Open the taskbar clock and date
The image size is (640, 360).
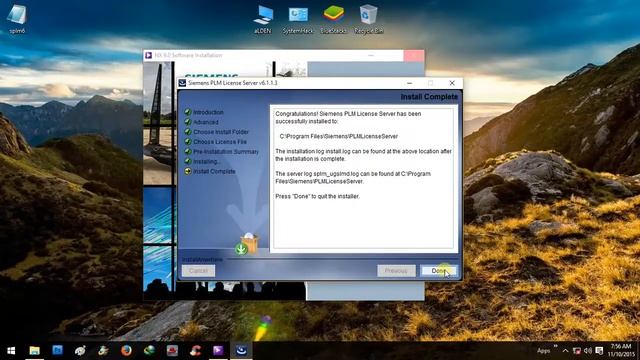[x=621, y=350]
